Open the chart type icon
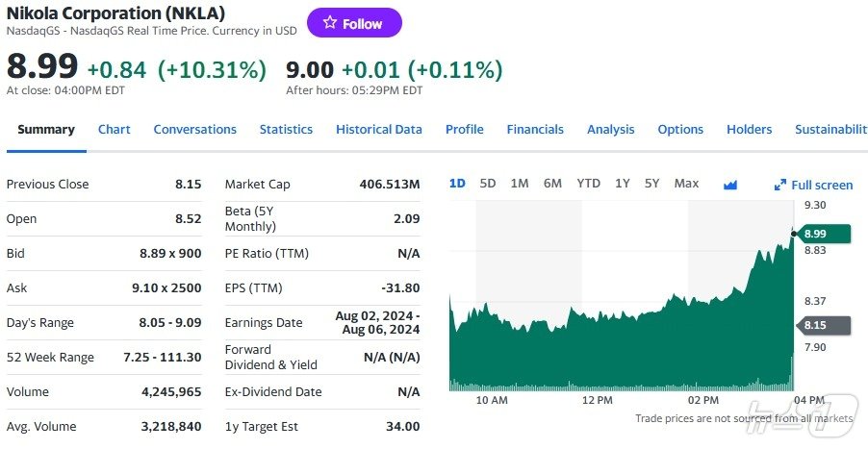Viewport: 868px width, 449px height. [x=729, y=185]
